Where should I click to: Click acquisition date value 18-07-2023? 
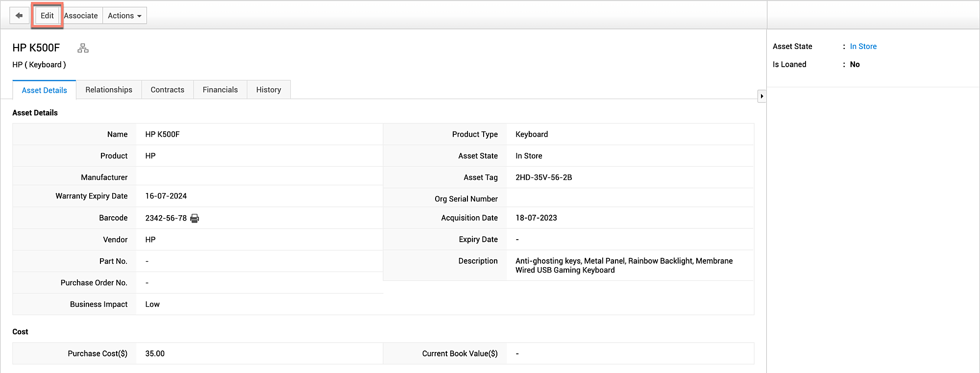[536, 218]
